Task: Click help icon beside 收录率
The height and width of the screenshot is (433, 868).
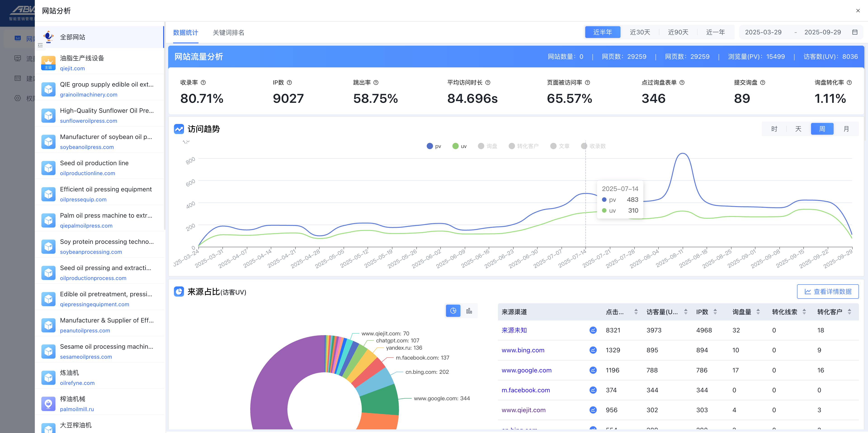Action: [x=203, y=82]
